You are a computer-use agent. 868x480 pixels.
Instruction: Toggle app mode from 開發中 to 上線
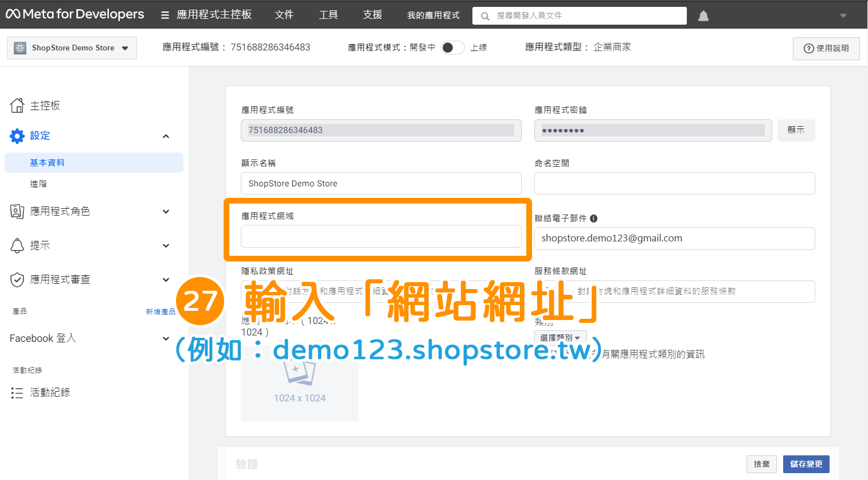click(452, 48)
